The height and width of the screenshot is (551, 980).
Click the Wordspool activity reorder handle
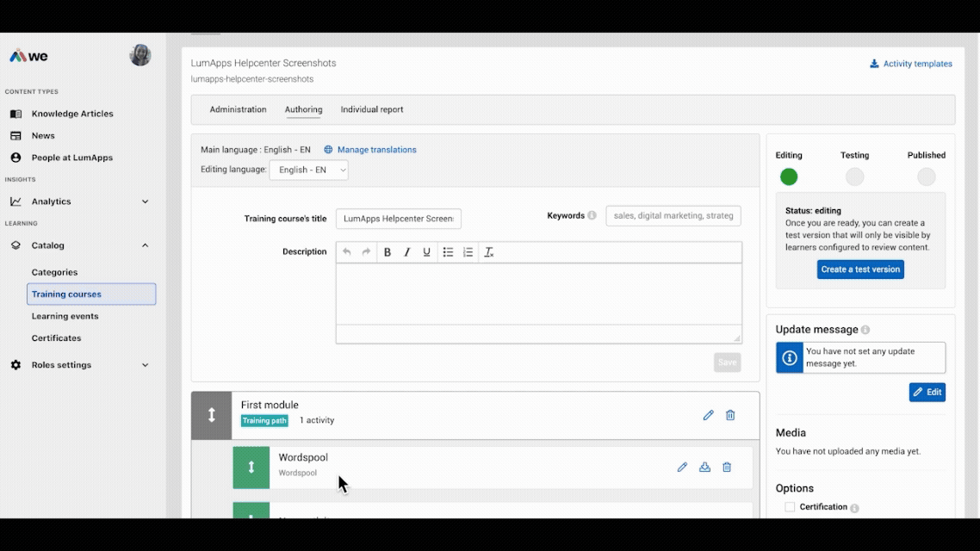(251, 467)
